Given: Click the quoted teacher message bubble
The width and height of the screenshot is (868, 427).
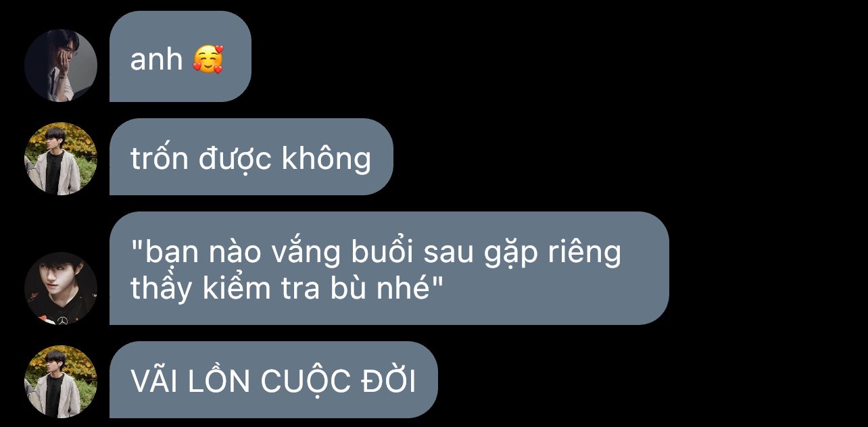Looking at the screenshot, I should click(389, 268).
